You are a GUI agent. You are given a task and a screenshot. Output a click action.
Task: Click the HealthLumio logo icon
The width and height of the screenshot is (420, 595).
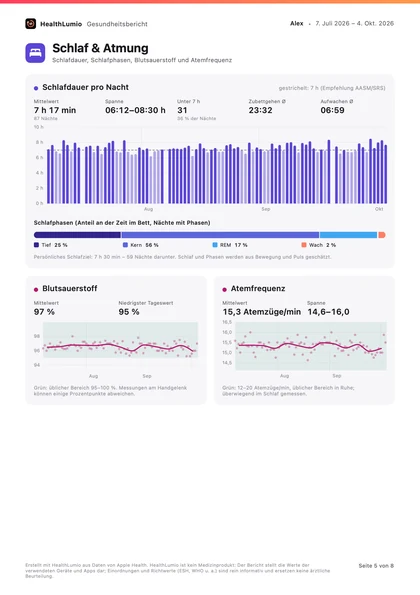[31, 24]
